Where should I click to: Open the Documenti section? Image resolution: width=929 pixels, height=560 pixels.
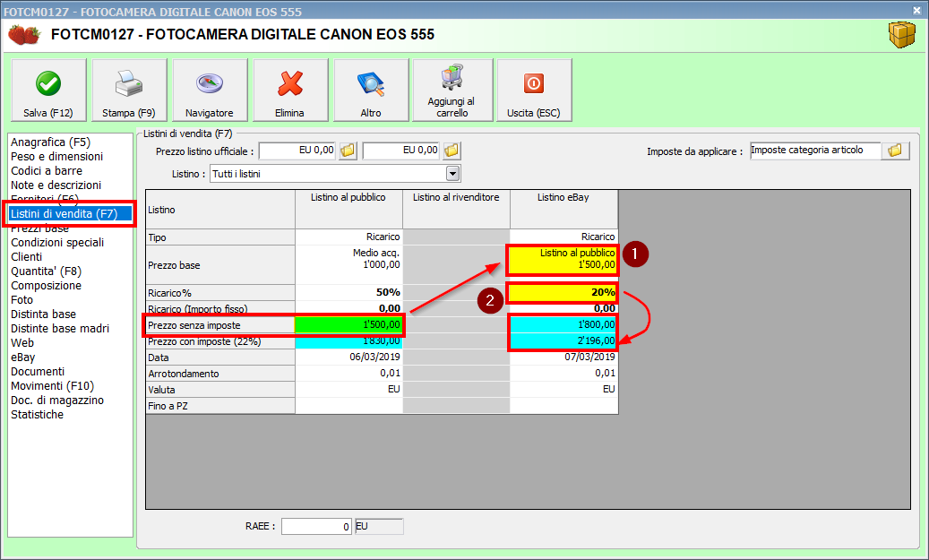38,372
